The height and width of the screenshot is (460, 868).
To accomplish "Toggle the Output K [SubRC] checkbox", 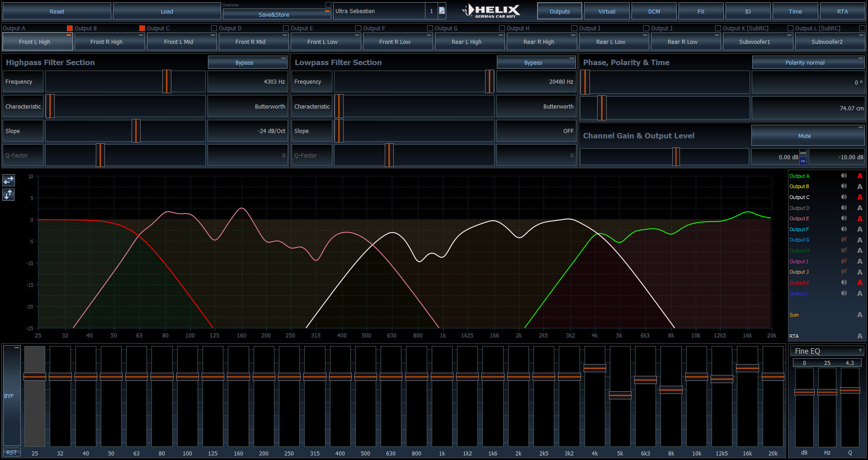I will coord(717,28).
